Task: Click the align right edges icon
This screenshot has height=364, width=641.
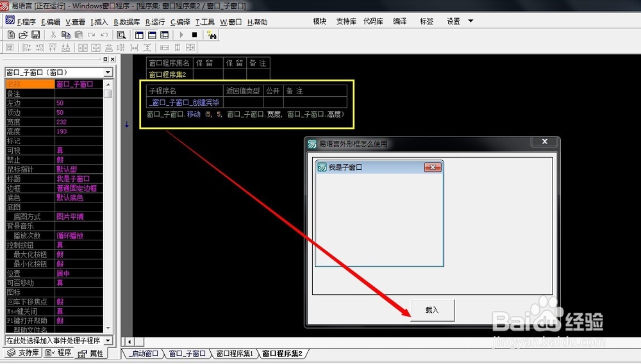Action: point(40,48)
